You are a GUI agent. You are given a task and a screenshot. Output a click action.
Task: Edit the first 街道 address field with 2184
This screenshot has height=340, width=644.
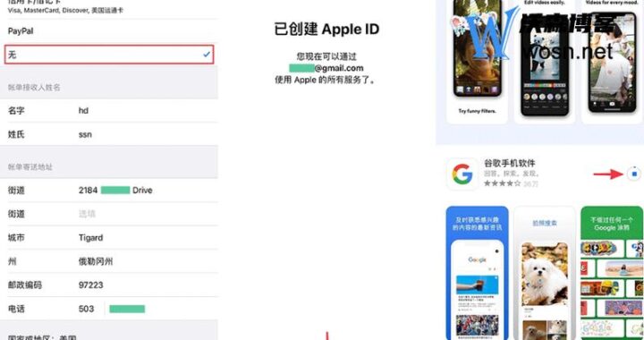coord(109,190)
